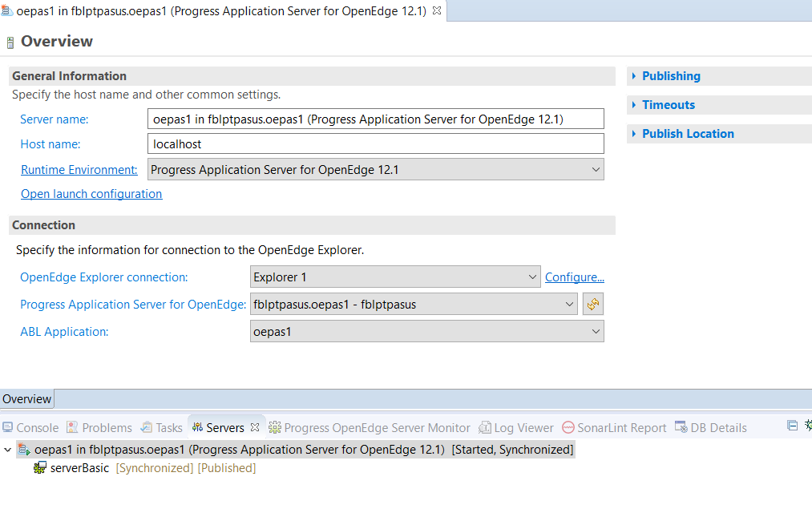Viewport: 812px width, 513px height.
Task: Open the fblptpasus.oepas1 server dropdown
Action: click(x=414, y=304)
